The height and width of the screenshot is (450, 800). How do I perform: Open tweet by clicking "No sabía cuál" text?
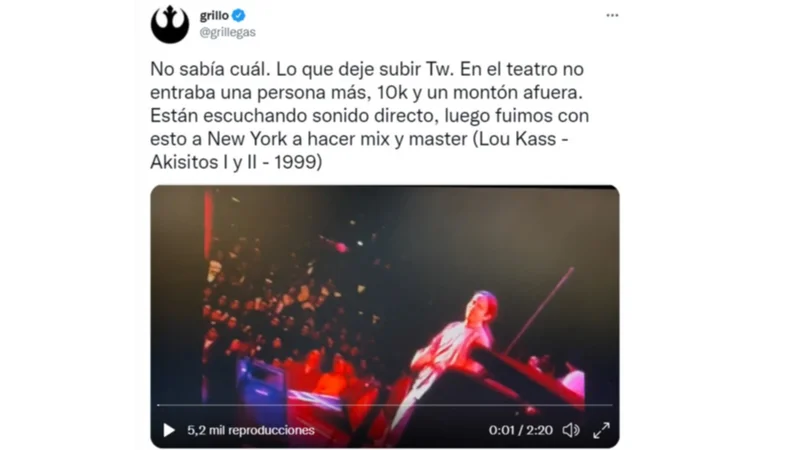210,69
